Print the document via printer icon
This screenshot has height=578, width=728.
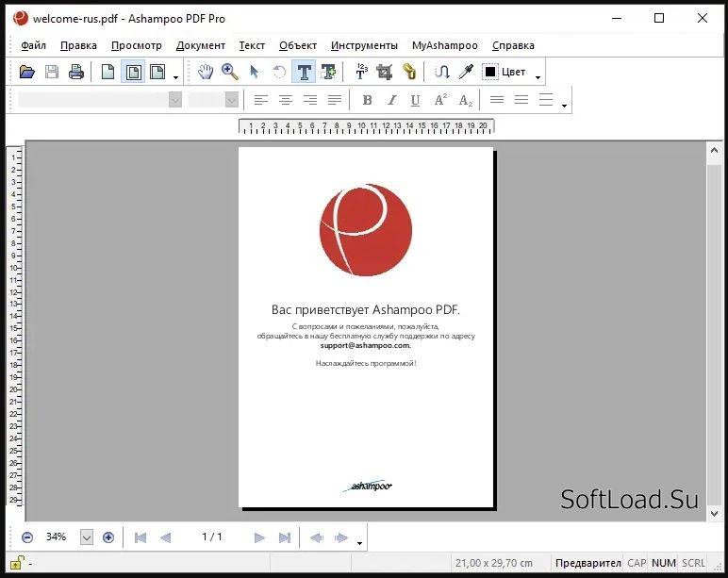(x=76, y=72)
